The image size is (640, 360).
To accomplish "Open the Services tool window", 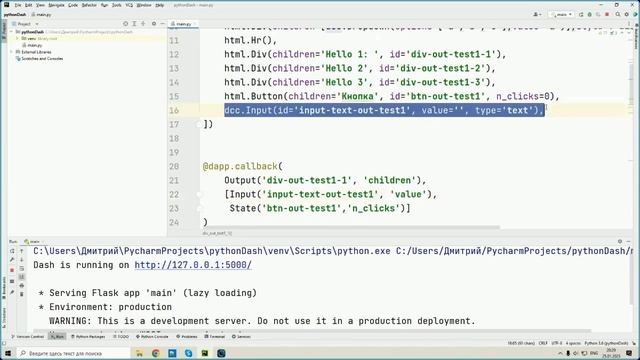I will click(x=241, y=337).
